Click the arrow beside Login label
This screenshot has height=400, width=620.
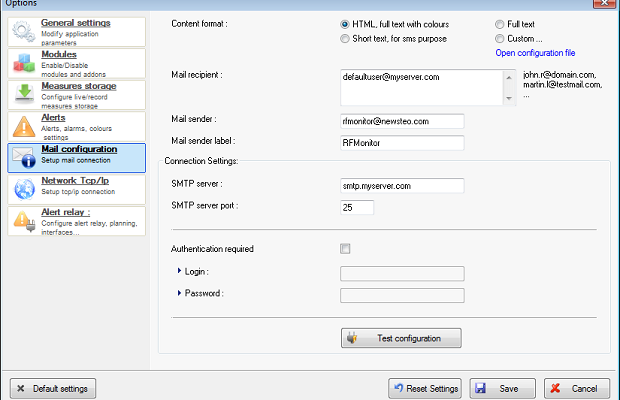[x=179, y=271]
